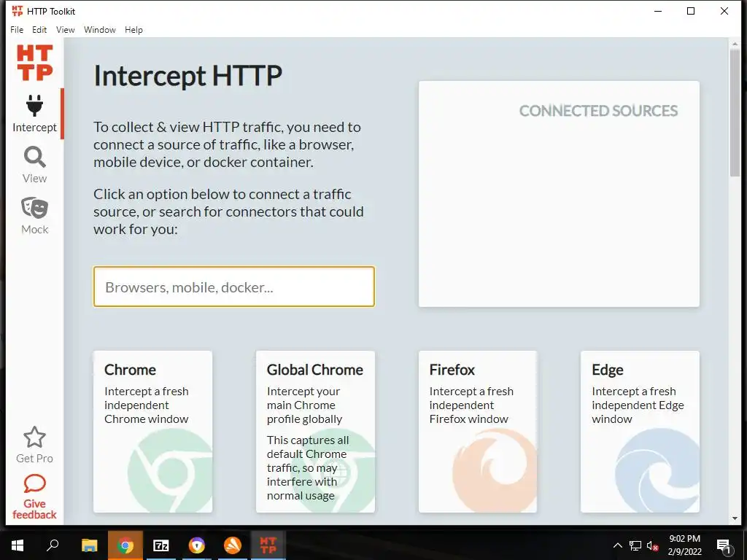The width and height of the screenshot is (747, 560).
Task: Open the Help menu
Action: pyautogui.click(x=133, y=29)
